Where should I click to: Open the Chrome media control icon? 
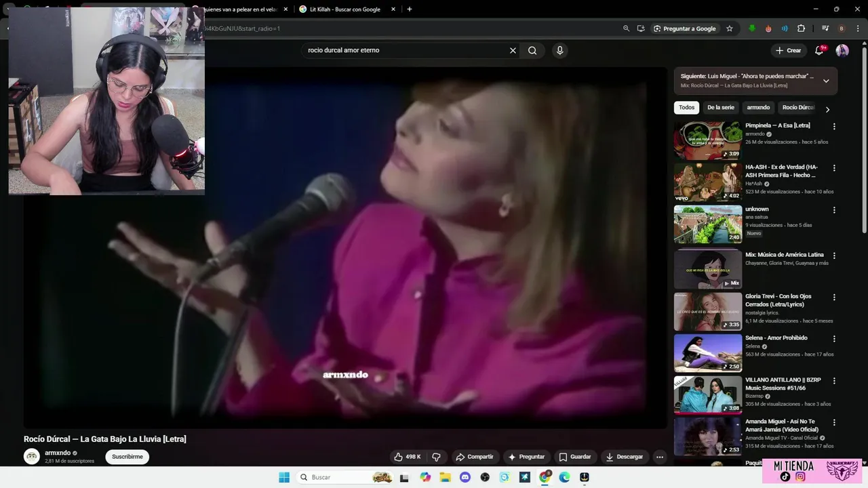pyautogui.click(x=825, y=28)
